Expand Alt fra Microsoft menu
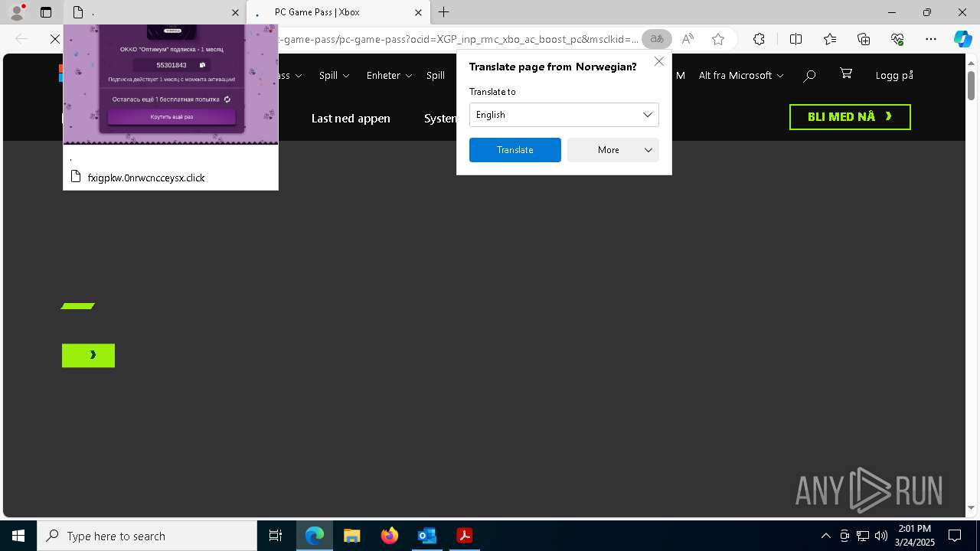 click(x=741, y=75)
